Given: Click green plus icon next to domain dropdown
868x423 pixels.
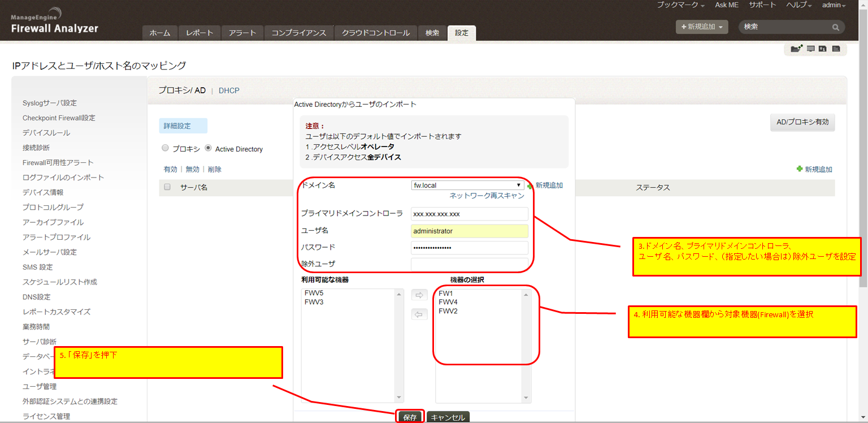Looking at the screenshot, I should pyautogui.click(x=530, y=186).
